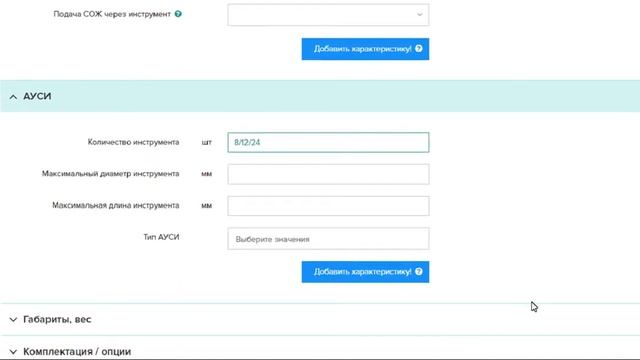Viewport: 640px width, 360px height.
Task: Focus the Максимальная длина инструмента field
Action: [328, 206]
